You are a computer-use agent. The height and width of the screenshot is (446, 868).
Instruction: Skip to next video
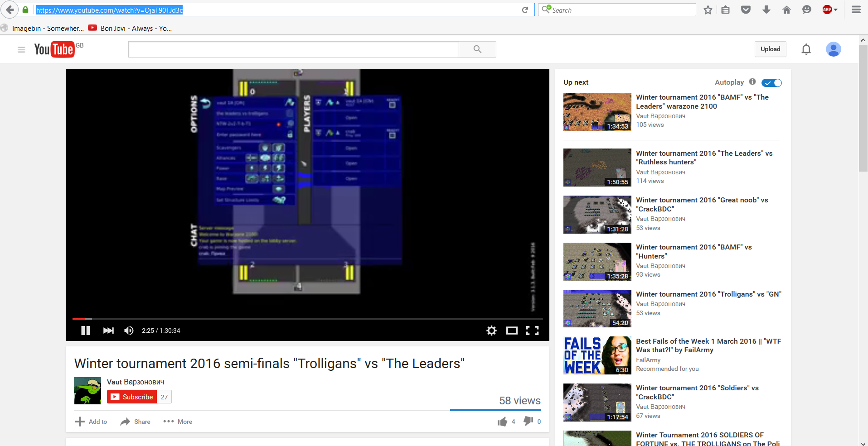[x=108, y=331]
